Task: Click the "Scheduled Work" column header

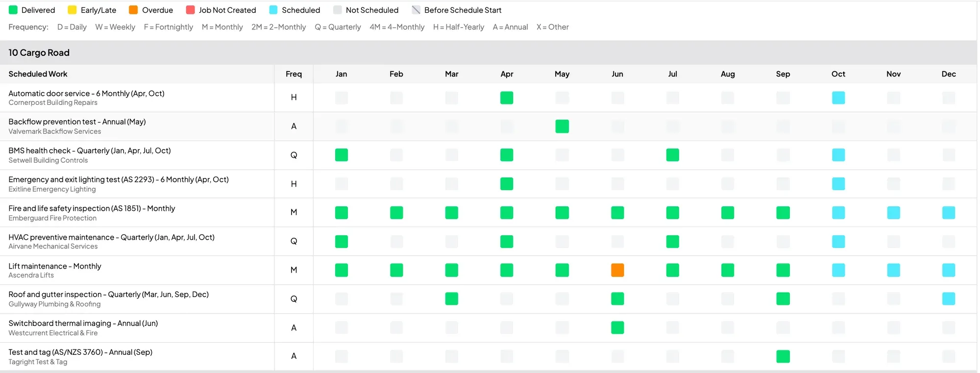Action: click(x=38, y=74)
